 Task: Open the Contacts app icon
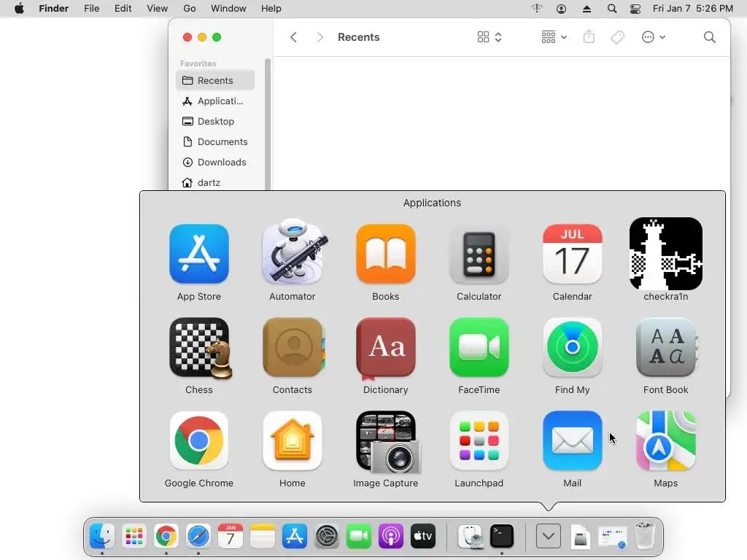[293, 348]
